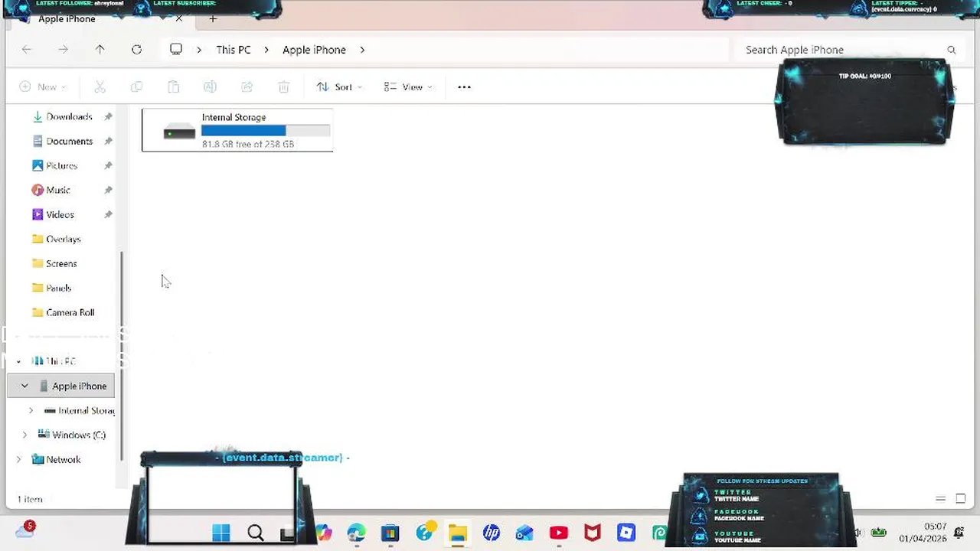Open the Windows Start menu
This screenshot has width=980, height=551.
[220, 533]
